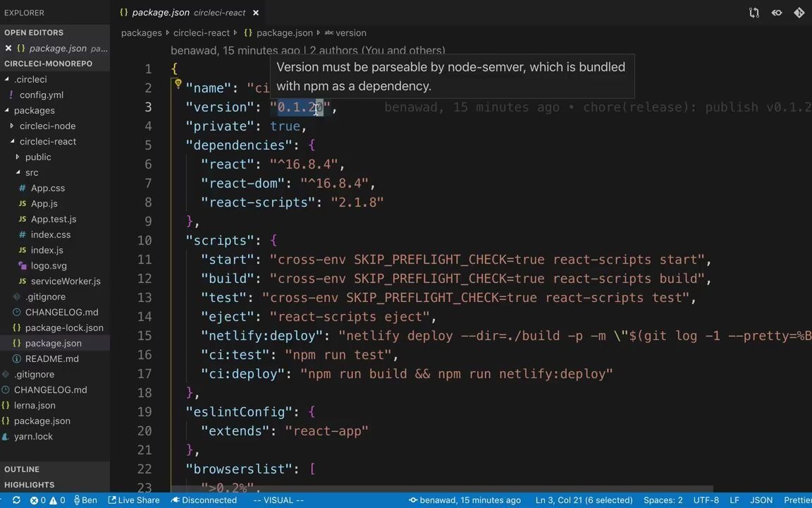Expand the Outline section
The width and height of the screenshot is (812, 508).
tap(55, 469)
